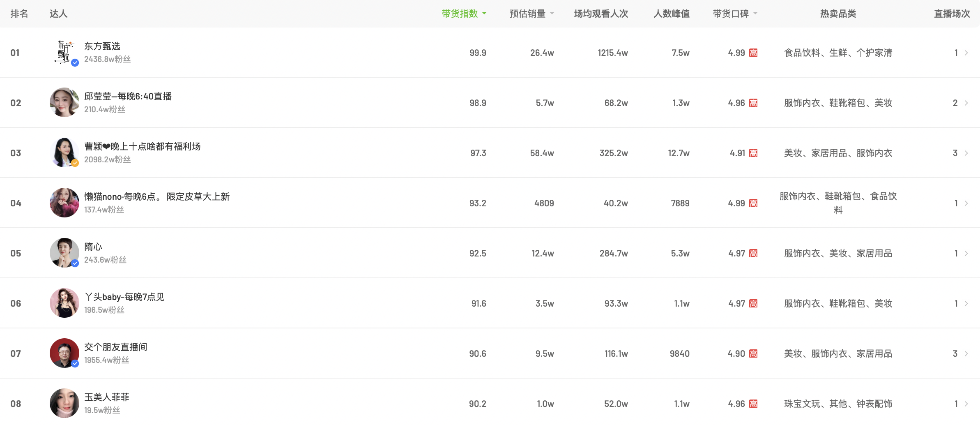Click the 高 badge in 交个朋友直播间 row

pyautogui.click(x=753, y=354)
